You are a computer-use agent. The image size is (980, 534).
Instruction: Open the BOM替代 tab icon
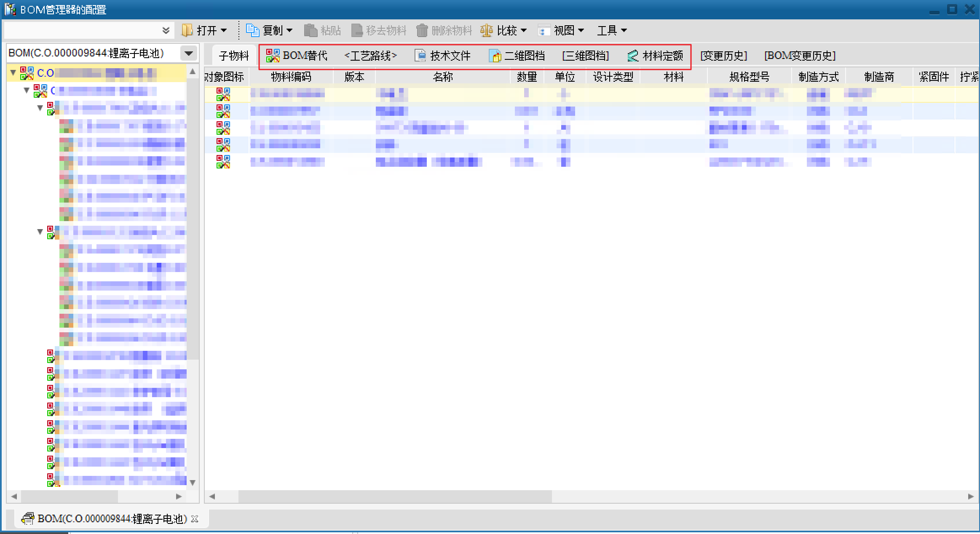tap(273, 56)
